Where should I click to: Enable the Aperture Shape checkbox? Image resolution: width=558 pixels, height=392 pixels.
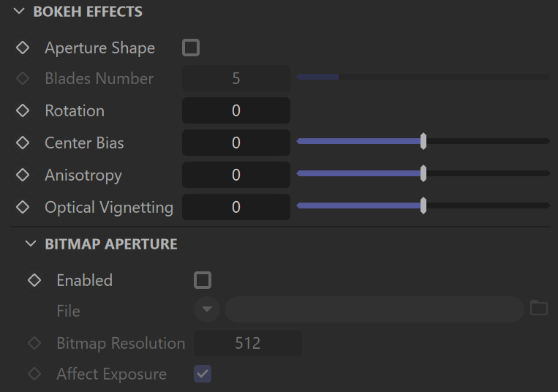point(191,48)
